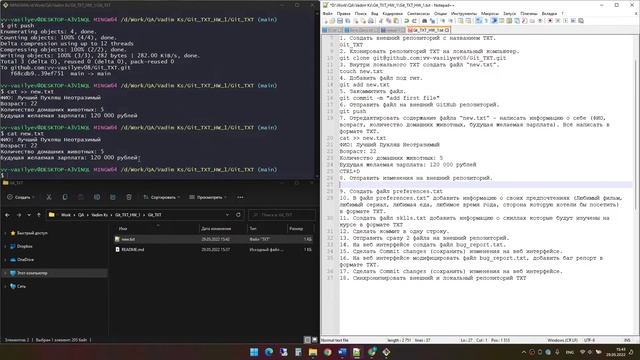The height and width of the screenshot is (360, 640).
Task: Open Google Chrome from the taskbar
Action: pyautogui.click(x=328, y=352)
